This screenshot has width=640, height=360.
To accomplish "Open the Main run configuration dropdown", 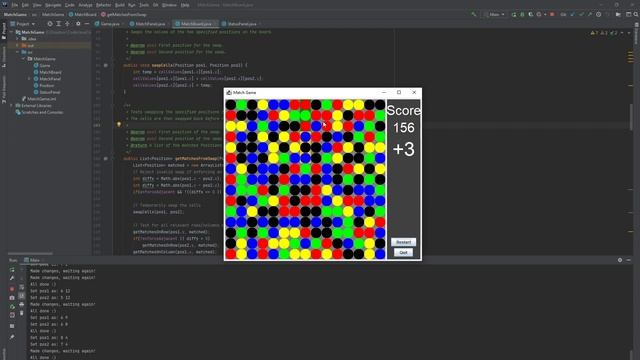I will tap(494, 14).
